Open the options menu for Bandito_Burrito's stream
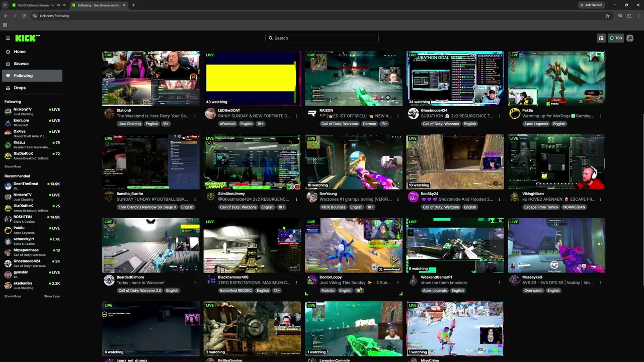644x362 pixels. (x=195, y=200)
